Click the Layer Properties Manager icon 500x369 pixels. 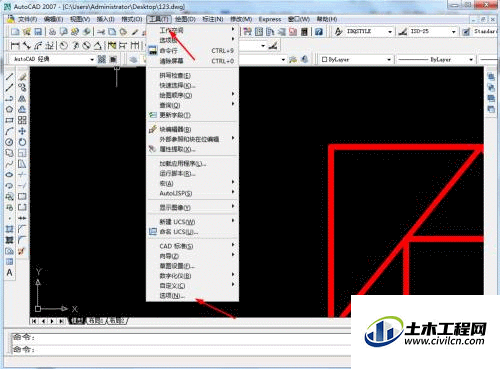(x=133, y=59)
